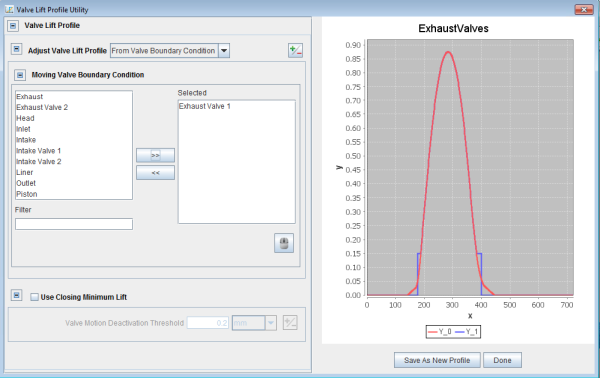Remove the selection using the << button
Viewport: 600px width, 378px height.
tap(155, 173)
